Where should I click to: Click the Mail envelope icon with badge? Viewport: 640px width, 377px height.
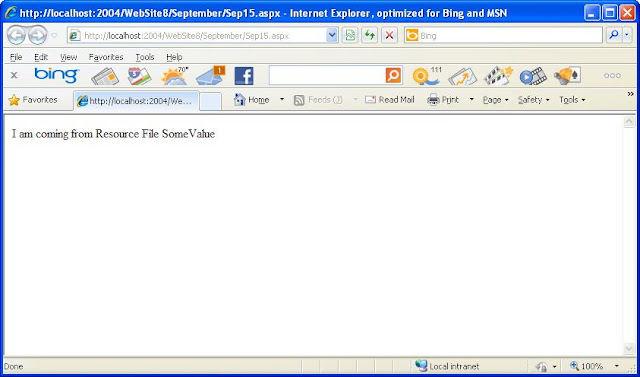pyautogui.click(x=210, y=76)
